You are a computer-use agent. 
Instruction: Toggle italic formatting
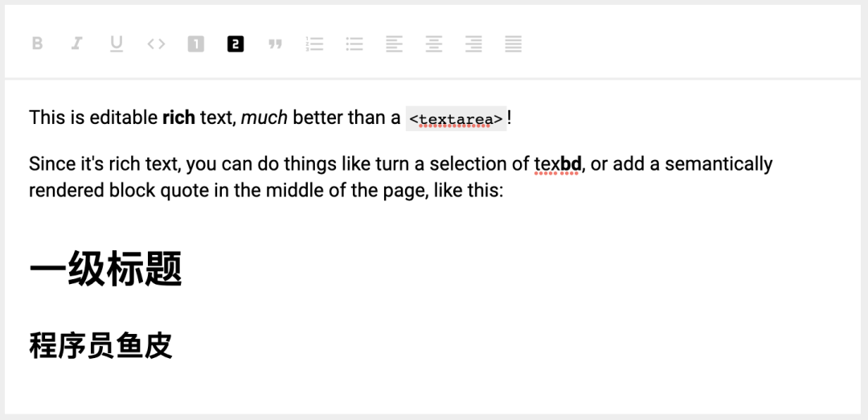tap(76, 43)
